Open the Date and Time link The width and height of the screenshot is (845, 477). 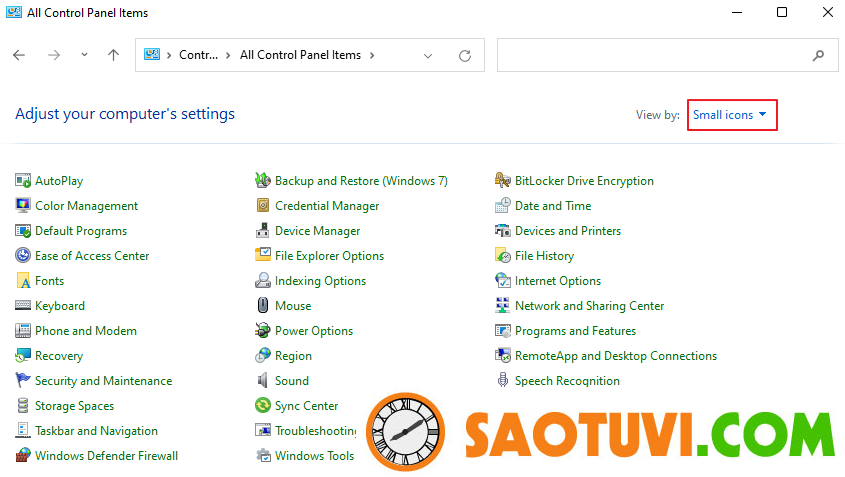point(553,205)
